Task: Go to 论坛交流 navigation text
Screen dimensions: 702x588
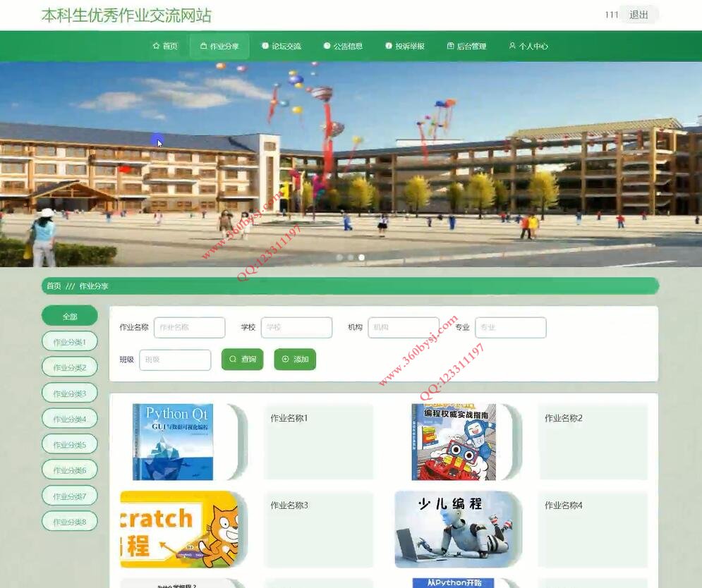Action: 286,46
